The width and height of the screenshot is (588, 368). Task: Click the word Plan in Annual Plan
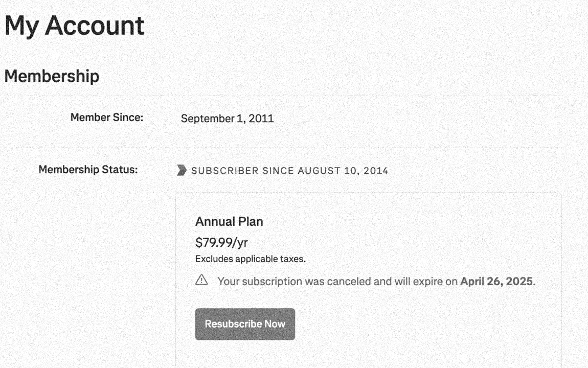251,221
